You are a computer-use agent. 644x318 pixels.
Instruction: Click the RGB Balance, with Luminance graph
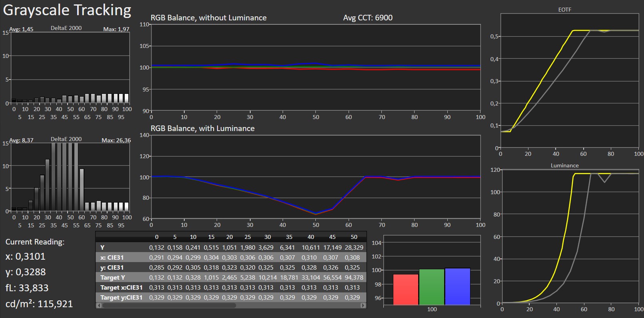pyautogui.click(x=315, y=177)
